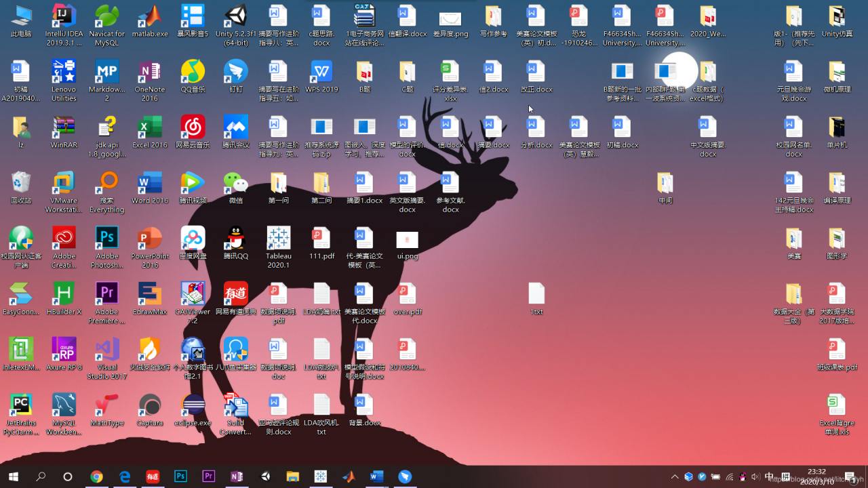The image size is (868, 488).
Task: Select Adobe Photoshop desktop shortcut
Action: (106, 247)
